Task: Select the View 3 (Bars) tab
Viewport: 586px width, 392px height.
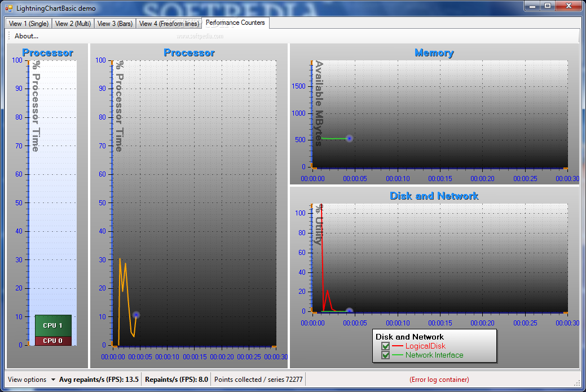Action: (115, 24)
